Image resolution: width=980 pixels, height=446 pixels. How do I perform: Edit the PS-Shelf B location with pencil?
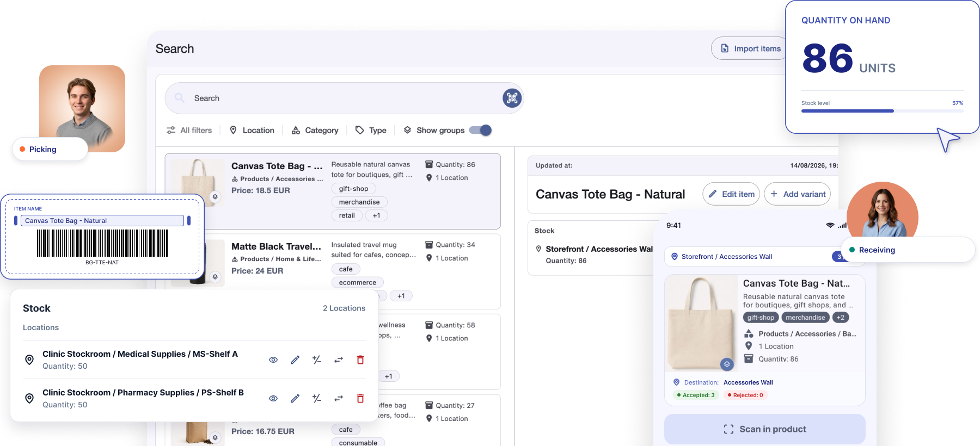tap(295, 399)
